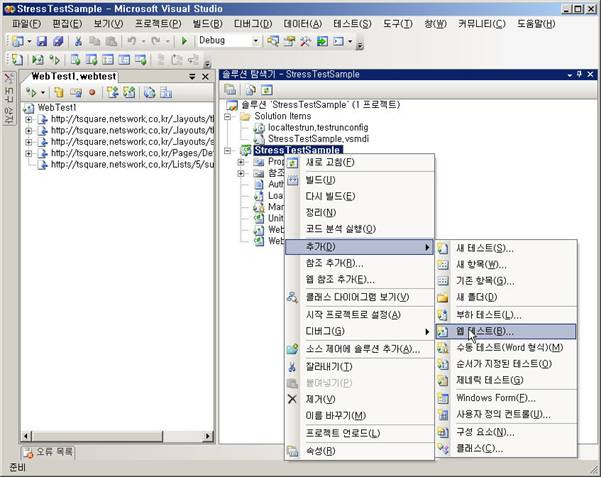Click the test toolbar overflow options arrow
The image size is (601, 477).
[207, 63]
